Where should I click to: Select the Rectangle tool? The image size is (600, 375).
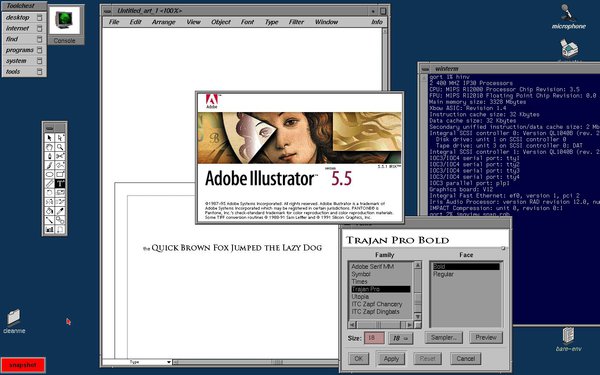[60, 174]
